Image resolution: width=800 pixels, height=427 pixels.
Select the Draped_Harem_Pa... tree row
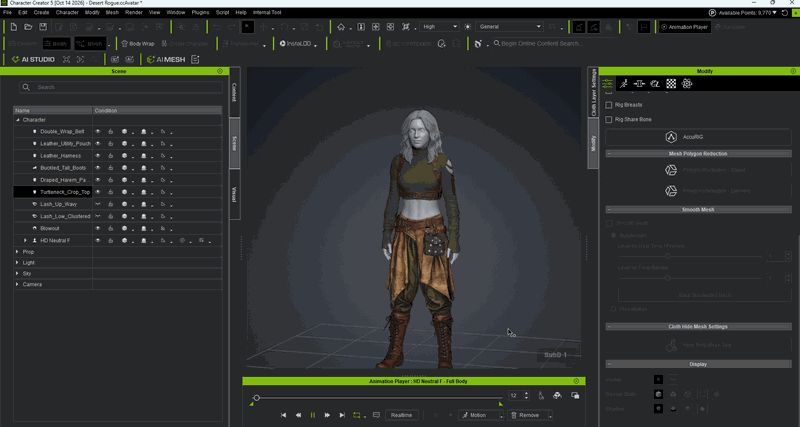117,180
